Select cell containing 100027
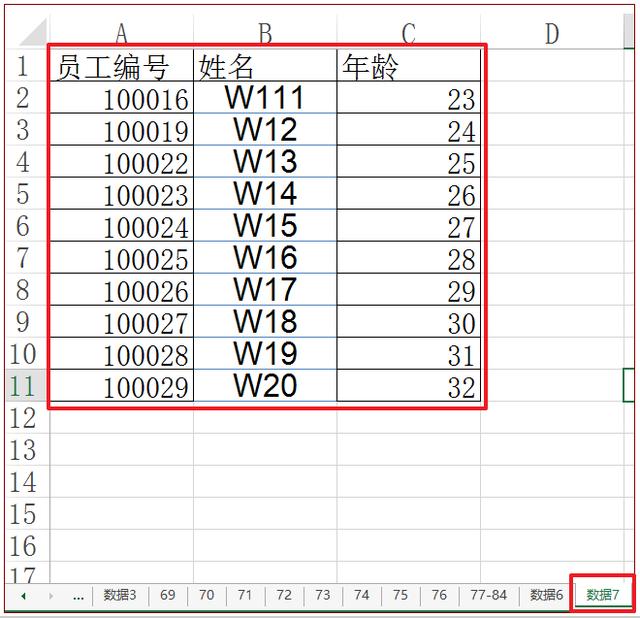640x618 pixels. [x=121, y=322]
